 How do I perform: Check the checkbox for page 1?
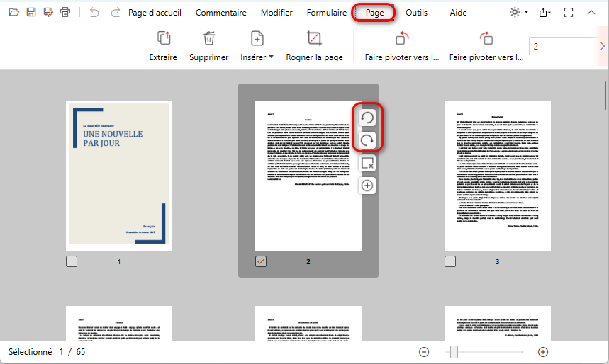tap(72, 261)
